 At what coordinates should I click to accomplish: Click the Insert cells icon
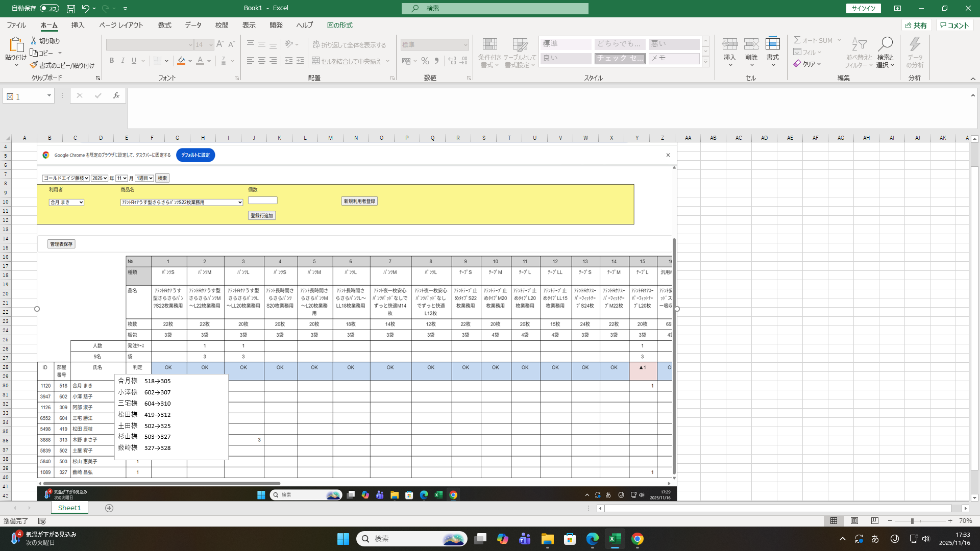click(x=729, y=45)
